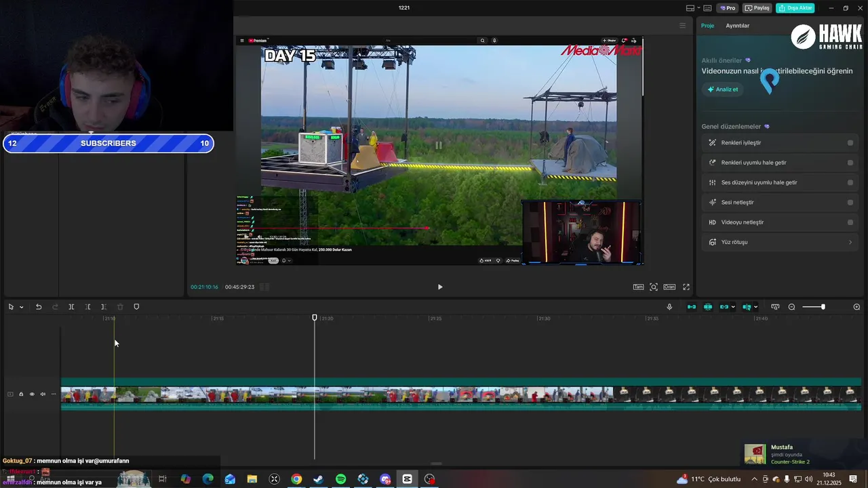Undo the last edit
Screen dimensions: 868x488
coord(39,307)
